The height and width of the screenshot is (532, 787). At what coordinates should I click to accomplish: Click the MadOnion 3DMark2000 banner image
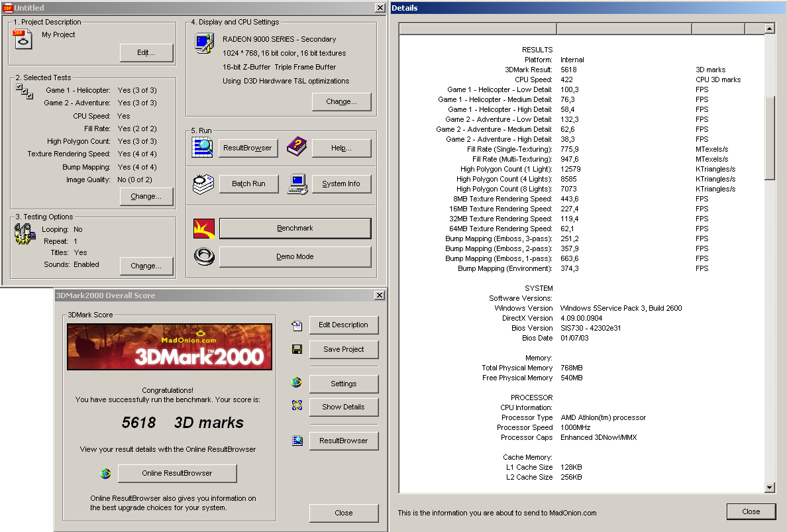(x=170, y=346)
